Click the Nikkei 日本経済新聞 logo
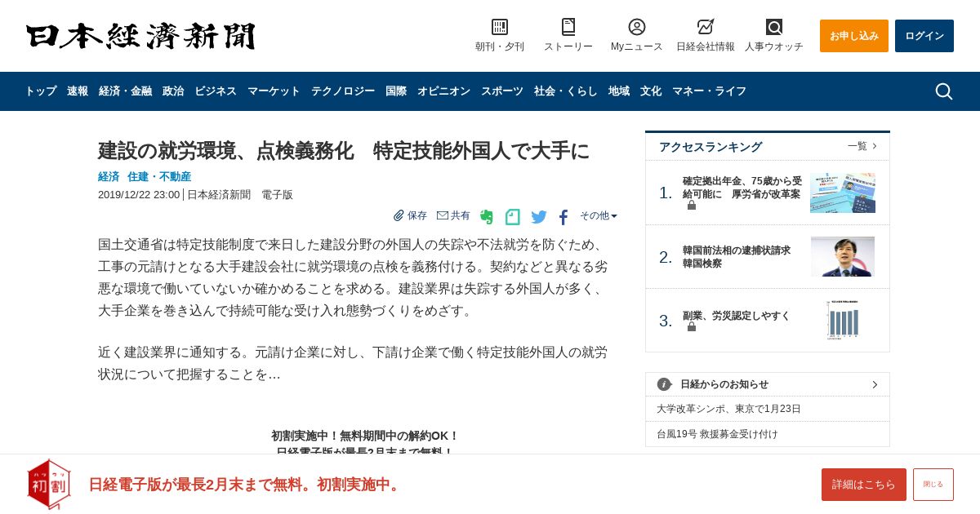This screenshot has height=514, width=980. [140, 36]
